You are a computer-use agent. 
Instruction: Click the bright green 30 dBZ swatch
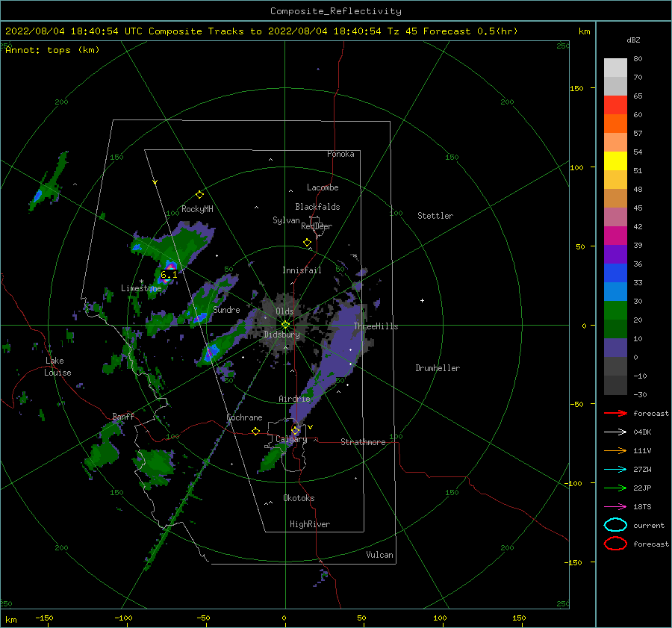click(x=615, y=310)
